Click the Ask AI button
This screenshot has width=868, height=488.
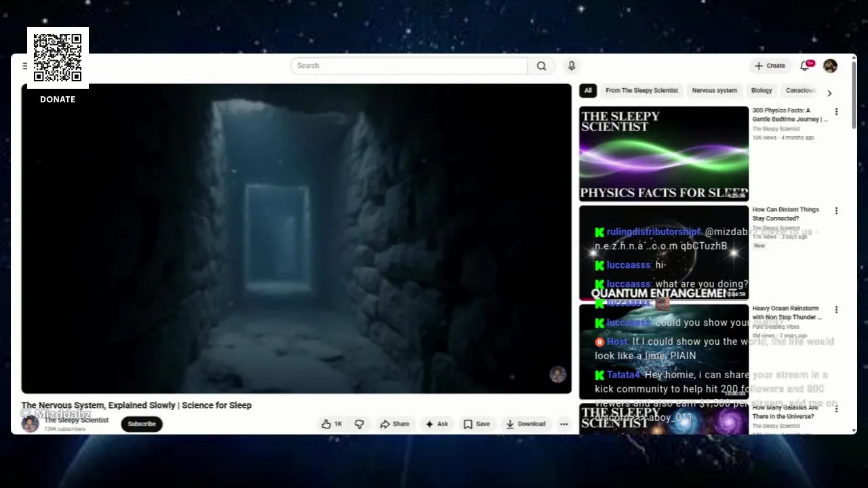437,424
